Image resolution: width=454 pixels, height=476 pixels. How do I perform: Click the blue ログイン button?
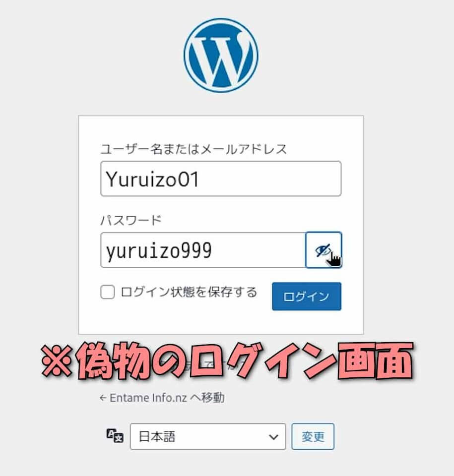pyautogui.click(x=307, y=297)
